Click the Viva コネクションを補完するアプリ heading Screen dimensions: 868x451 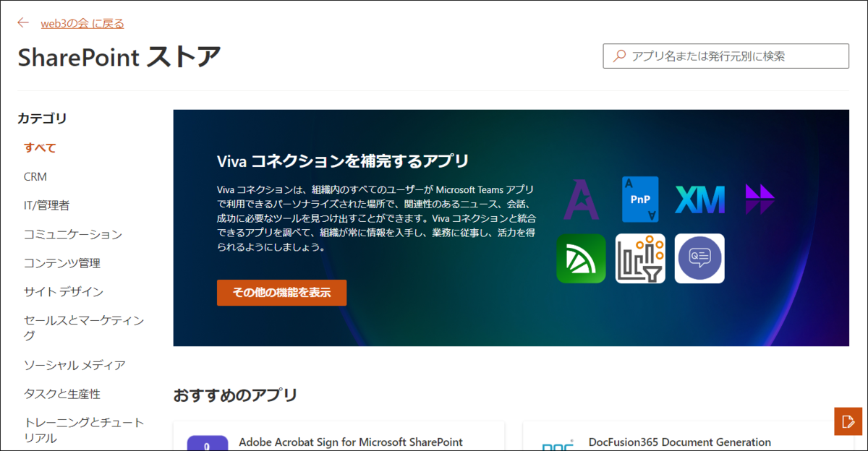click(343, 160)
